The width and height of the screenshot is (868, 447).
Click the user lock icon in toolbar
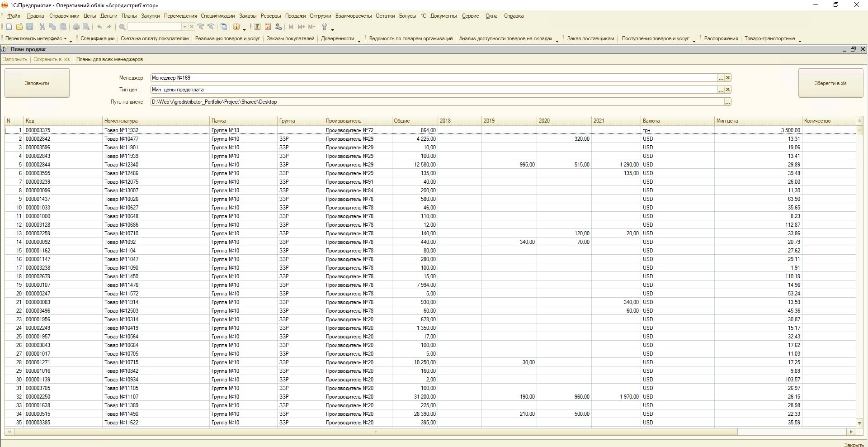(278, 27)
